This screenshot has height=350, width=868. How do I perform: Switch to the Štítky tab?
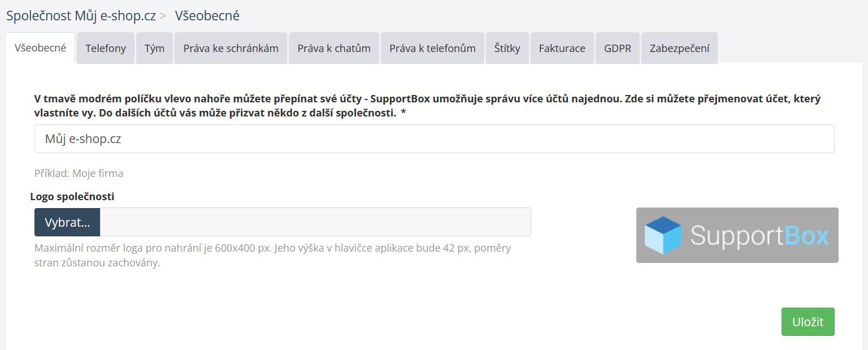(x=507, y=48)
